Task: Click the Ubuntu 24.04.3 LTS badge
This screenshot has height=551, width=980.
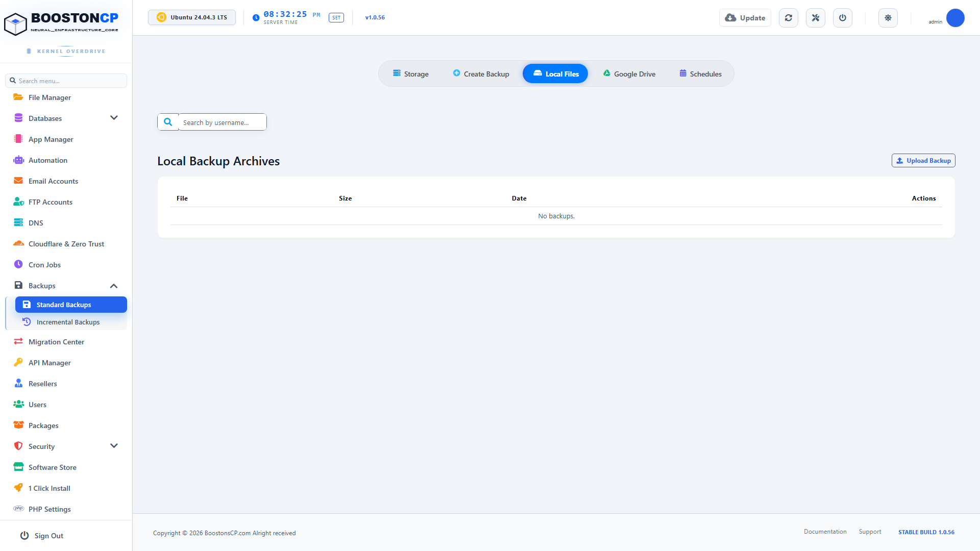Action: pos(192,17)
